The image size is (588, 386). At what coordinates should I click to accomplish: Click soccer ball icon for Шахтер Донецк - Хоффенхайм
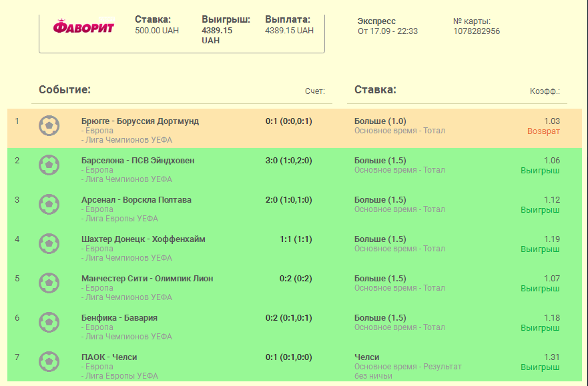pos(49,244)
